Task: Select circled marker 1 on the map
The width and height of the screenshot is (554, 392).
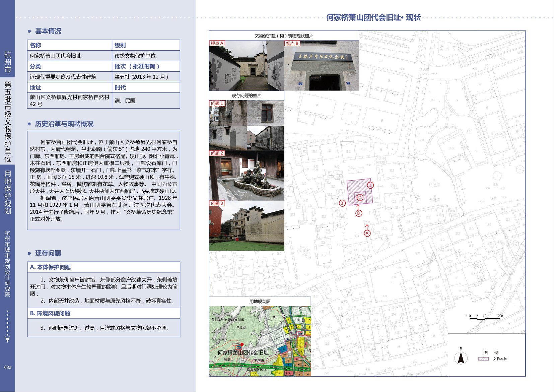Action: click(x=370, y=185)
